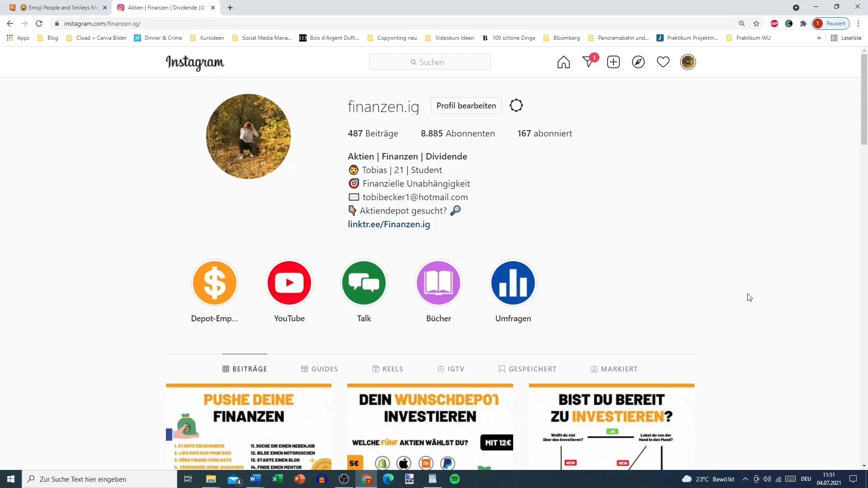Open the YouTube story highlight icon
Image resolution: width=868 pixels, height=488 pixels.
point(290,283)
